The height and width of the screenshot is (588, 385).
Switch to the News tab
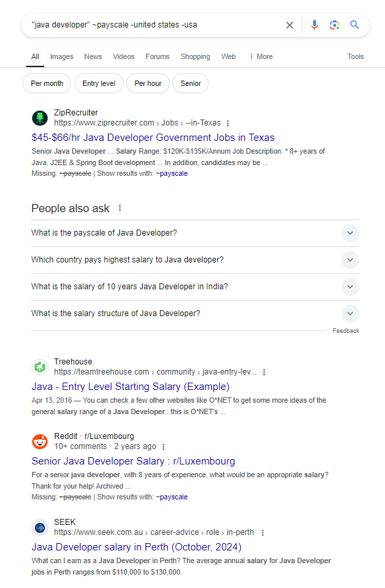coord(93,56)
